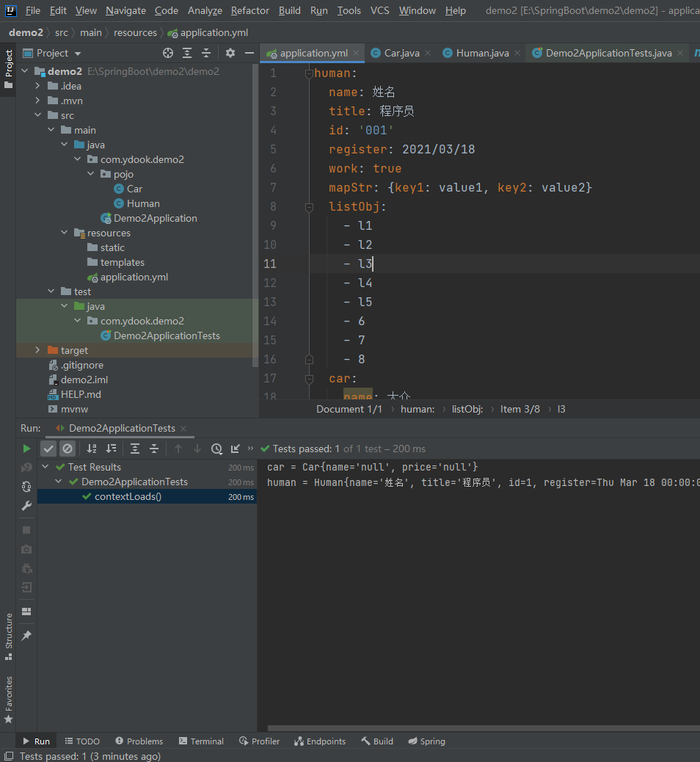The width and height of the screenshot is (700, 762).
Task: Expand all nodes in Test Results
Action: pyautogui.click(x=136, y=449)
